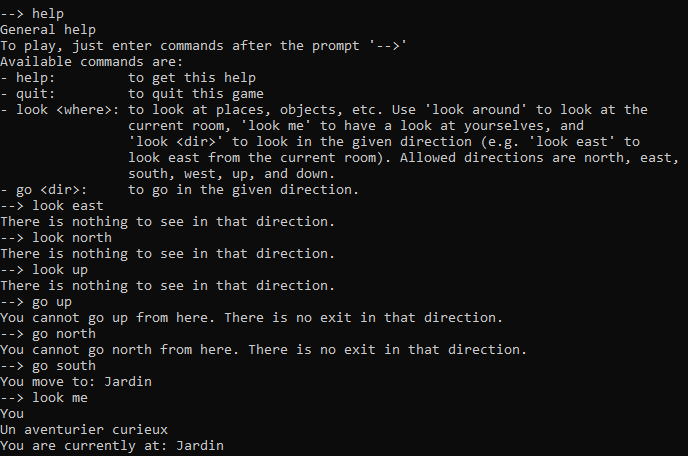Click the 'look east' command line
688x456 pixels.
52,206
